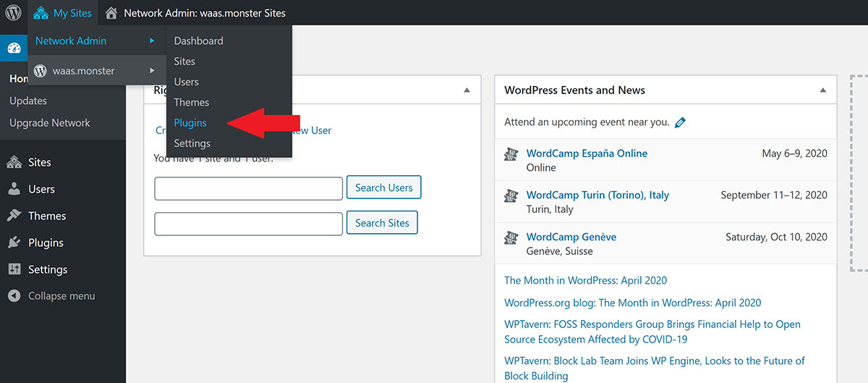Click the Search Users button

[383, 188]
